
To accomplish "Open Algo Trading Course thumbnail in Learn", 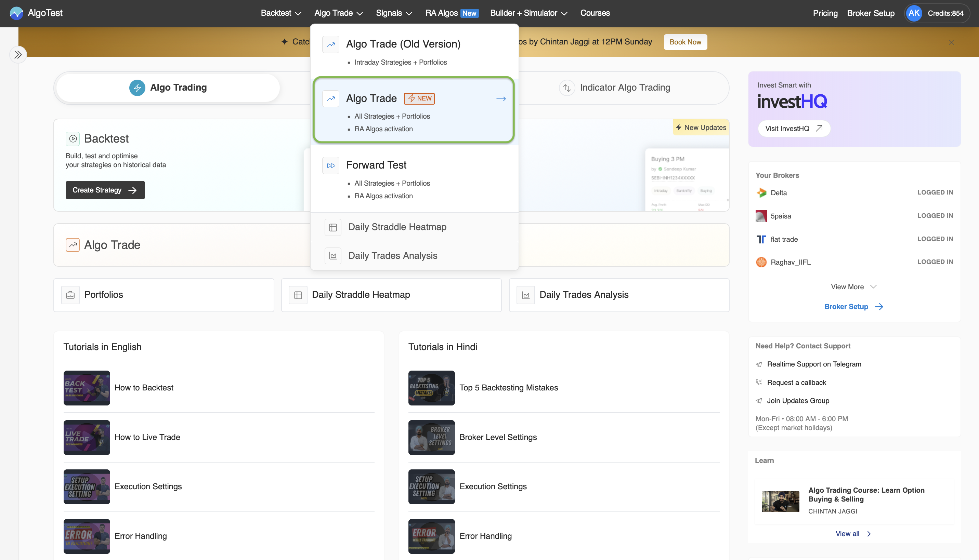I will click(x=781, y=502).
